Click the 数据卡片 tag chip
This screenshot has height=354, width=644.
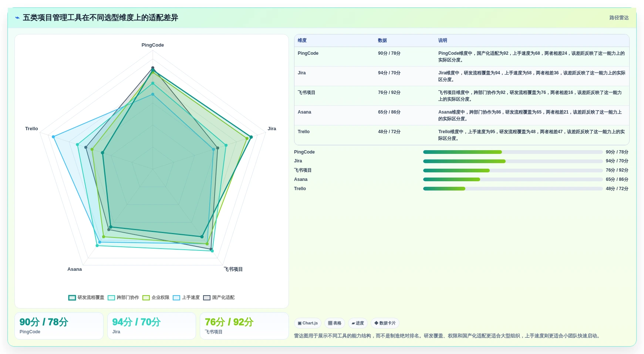(385, 323)
